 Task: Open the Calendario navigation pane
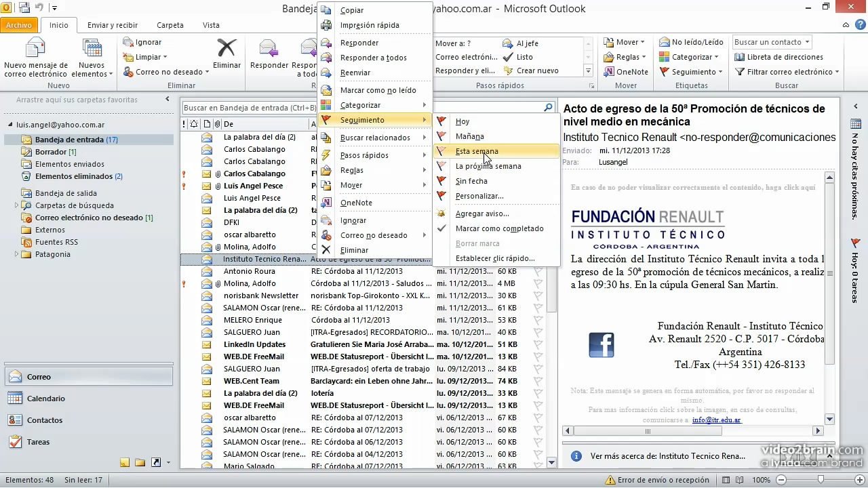(x=89, y=399)
